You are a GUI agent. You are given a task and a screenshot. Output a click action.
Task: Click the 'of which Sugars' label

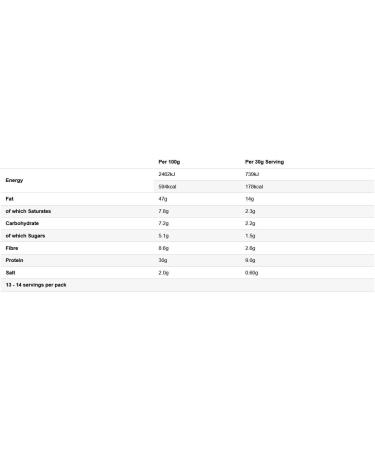point(25,236)
